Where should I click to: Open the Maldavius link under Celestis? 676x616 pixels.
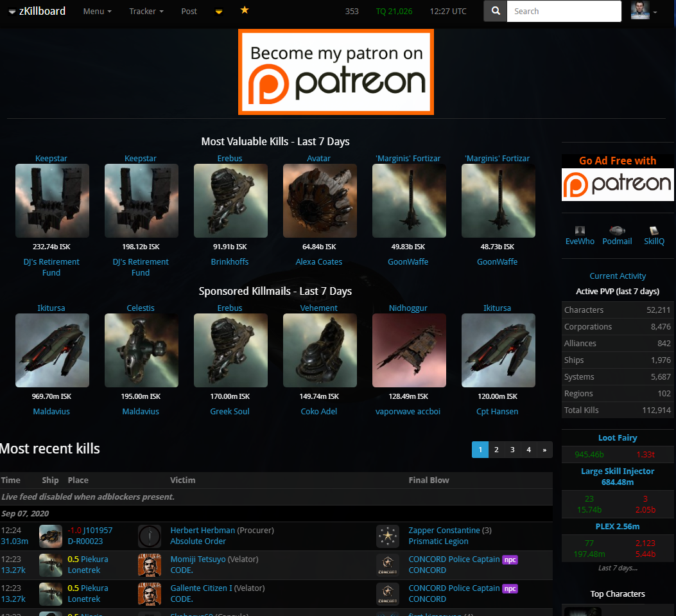[141, 412]
